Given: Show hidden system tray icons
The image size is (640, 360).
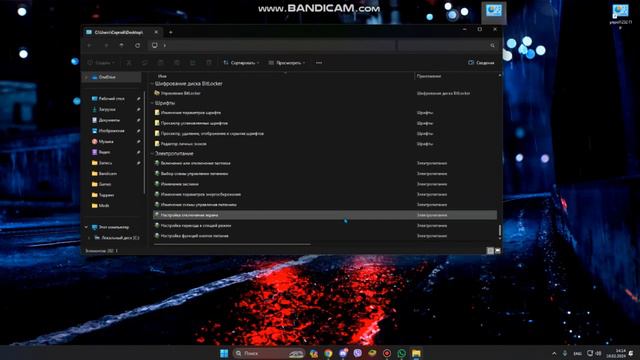Looking at the screenshot, I should [554, 353].
